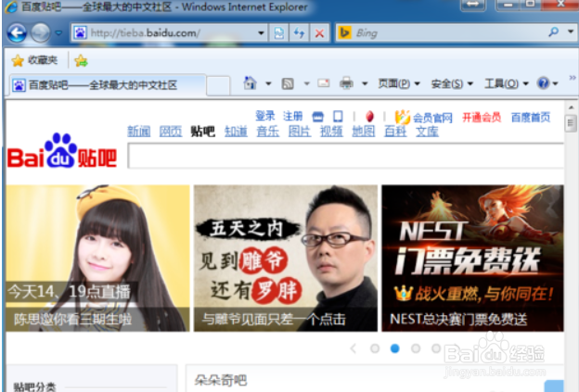Open the 新闻 navigation link
579x392 pixels.
139,132
